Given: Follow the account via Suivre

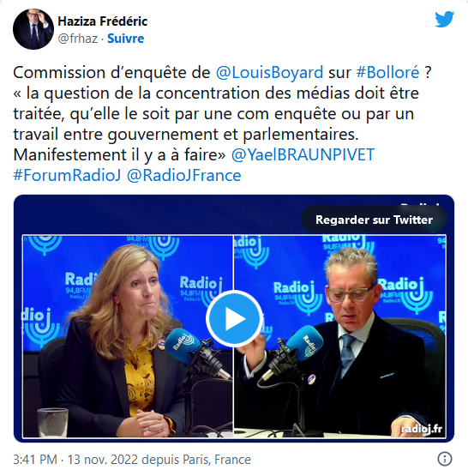Looking at the screenshot, I should pyautogui.click(x=125, y=39).
